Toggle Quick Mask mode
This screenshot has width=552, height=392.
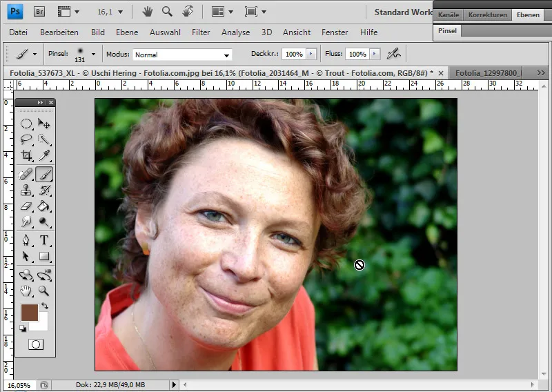pyautogui.click(x=36, y=344)
